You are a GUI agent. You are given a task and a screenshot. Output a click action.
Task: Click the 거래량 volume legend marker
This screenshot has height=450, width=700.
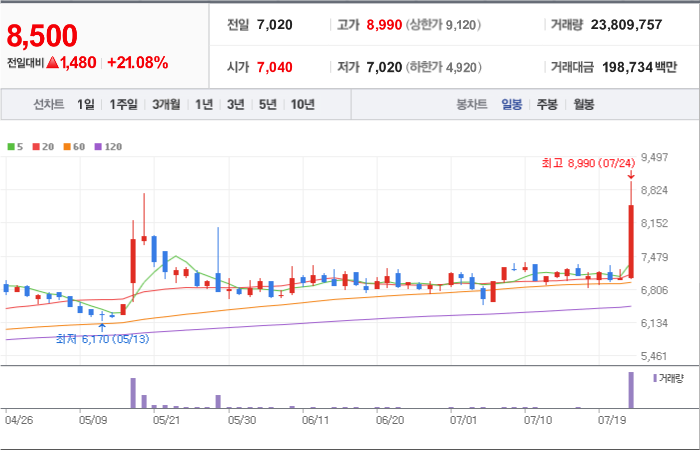click(x=668, y=379)
